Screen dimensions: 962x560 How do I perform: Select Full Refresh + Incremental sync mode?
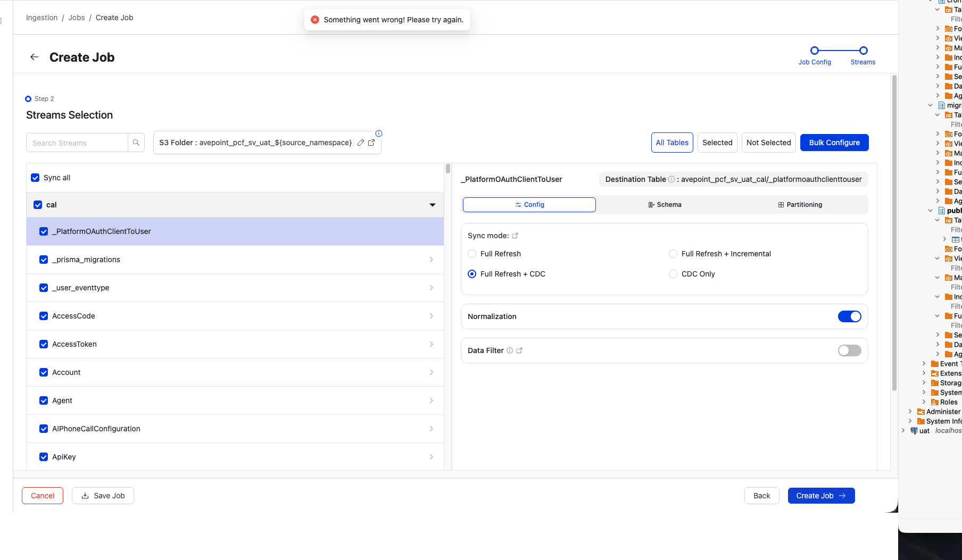point(673,254)
